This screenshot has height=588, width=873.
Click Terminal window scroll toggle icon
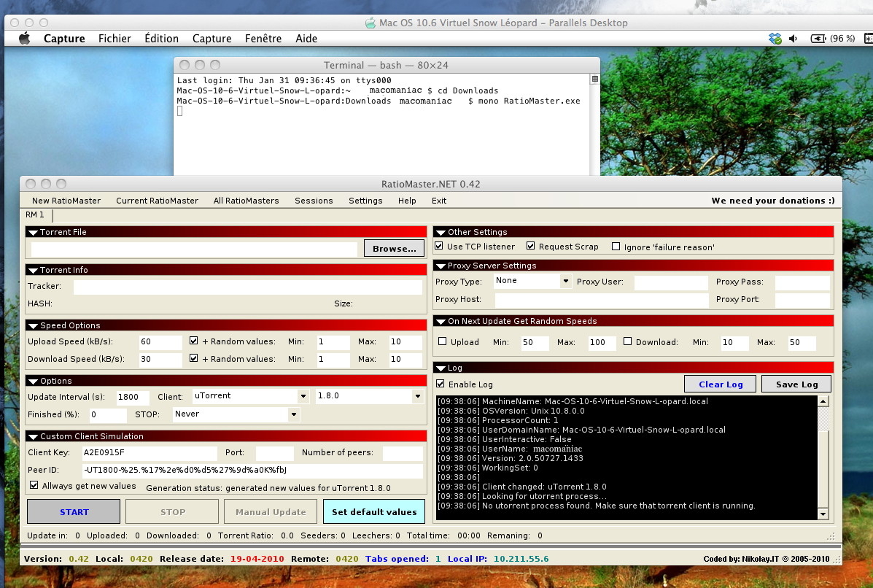[594, 79]
